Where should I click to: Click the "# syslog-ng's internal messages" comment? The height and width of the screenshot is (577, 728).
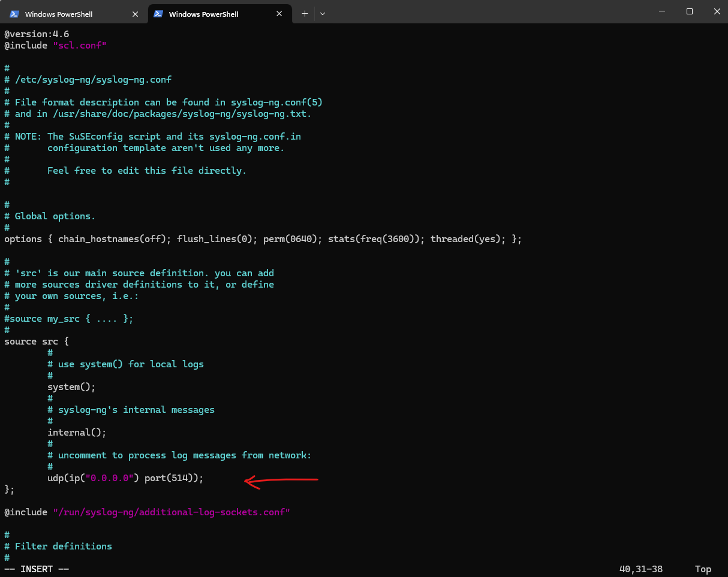coord(131,410)
